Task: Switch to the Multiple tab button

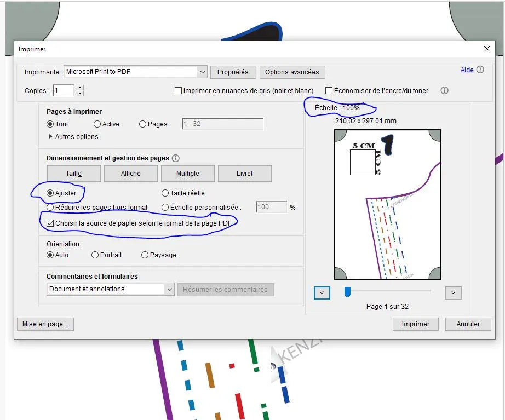Action: coord(188,174)
